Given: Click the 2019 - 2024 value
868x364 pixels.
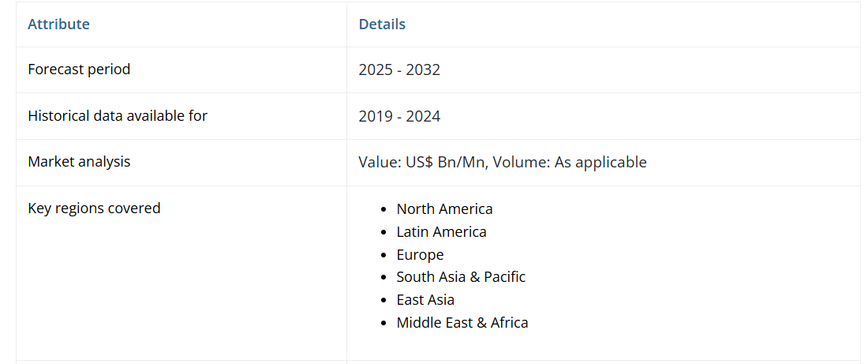Looking at the screenshot, I should tap(399, 117).
